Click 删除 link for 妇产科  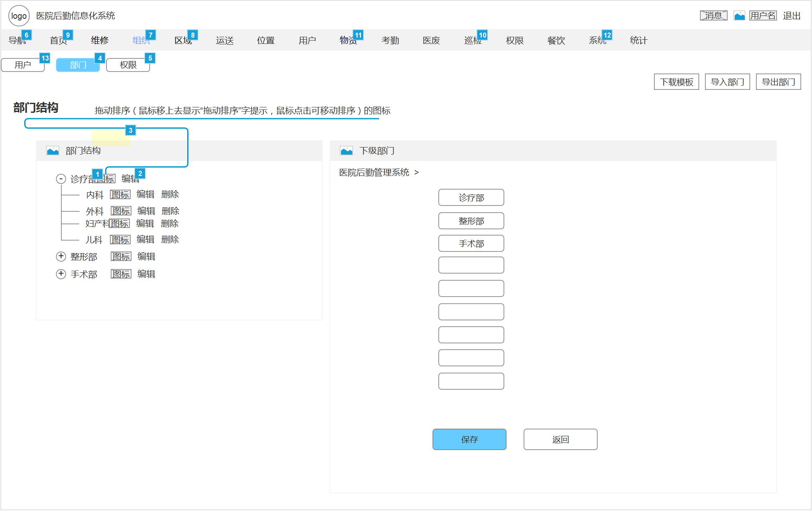[170, 224]
